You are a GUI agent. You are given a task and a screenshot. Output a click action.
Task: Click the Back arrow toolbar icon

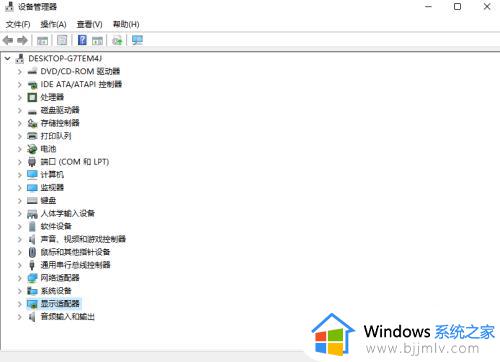(8, 41)
